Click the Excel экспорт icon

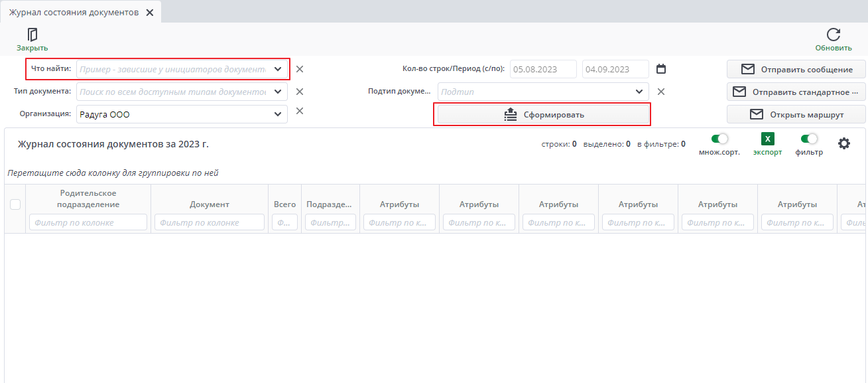pos(767,139)
